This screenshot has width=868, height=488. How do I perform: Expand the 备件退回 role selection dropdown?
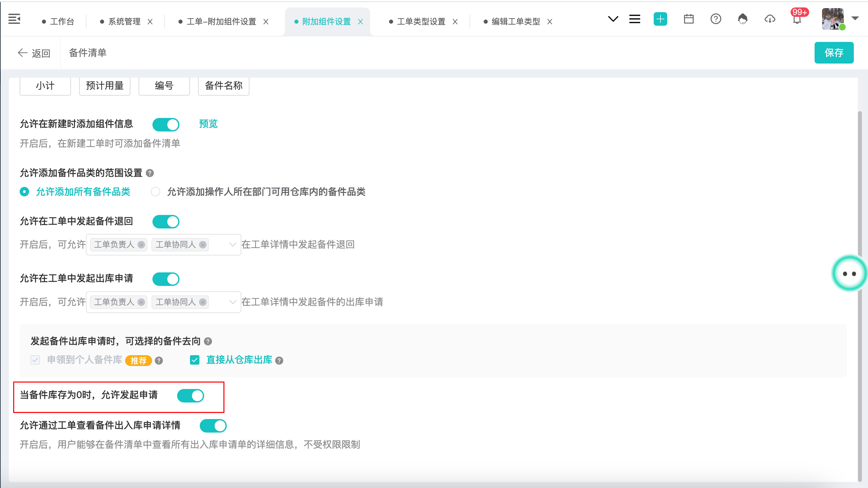[233, 245]
